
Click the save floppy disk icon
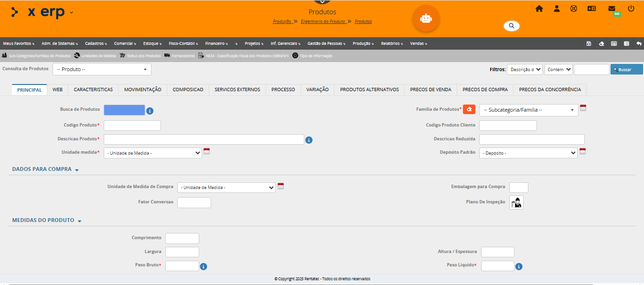(589, 43)
